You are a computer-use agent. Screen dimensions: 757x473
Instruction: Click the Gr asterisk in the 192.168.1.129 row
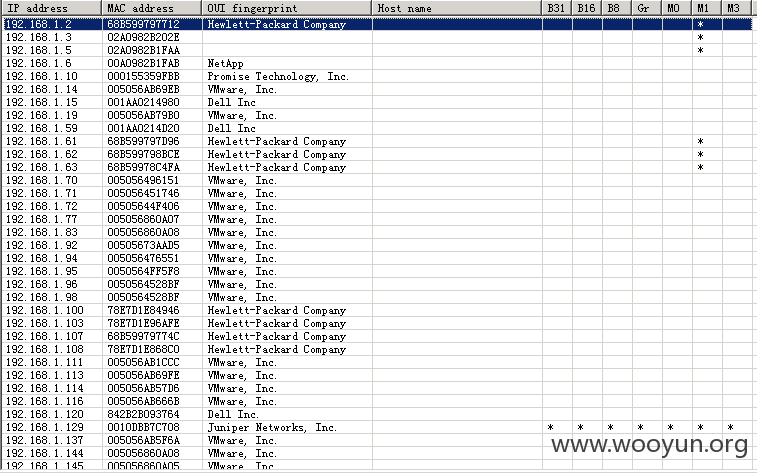point(640,428)
